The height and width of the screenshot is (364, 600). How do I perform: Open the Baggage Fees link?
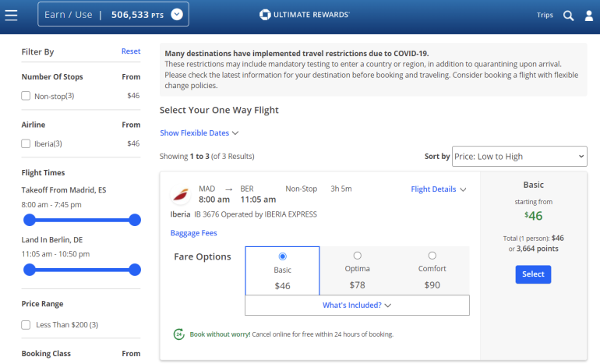(x=193, y=232)
